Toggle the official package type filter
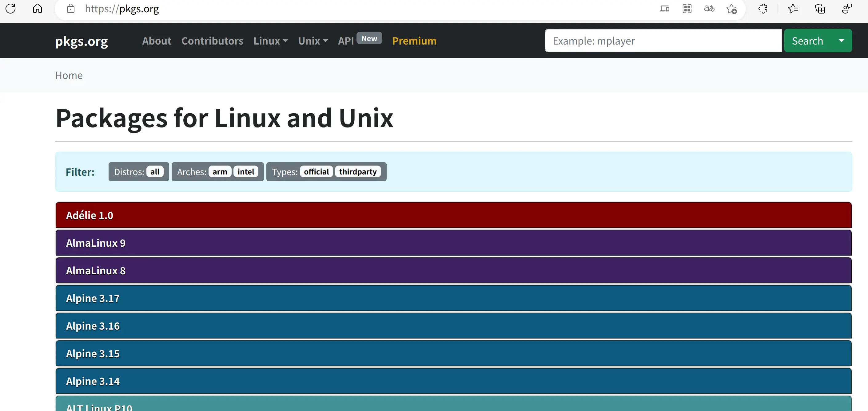 [x=316, y=172]
